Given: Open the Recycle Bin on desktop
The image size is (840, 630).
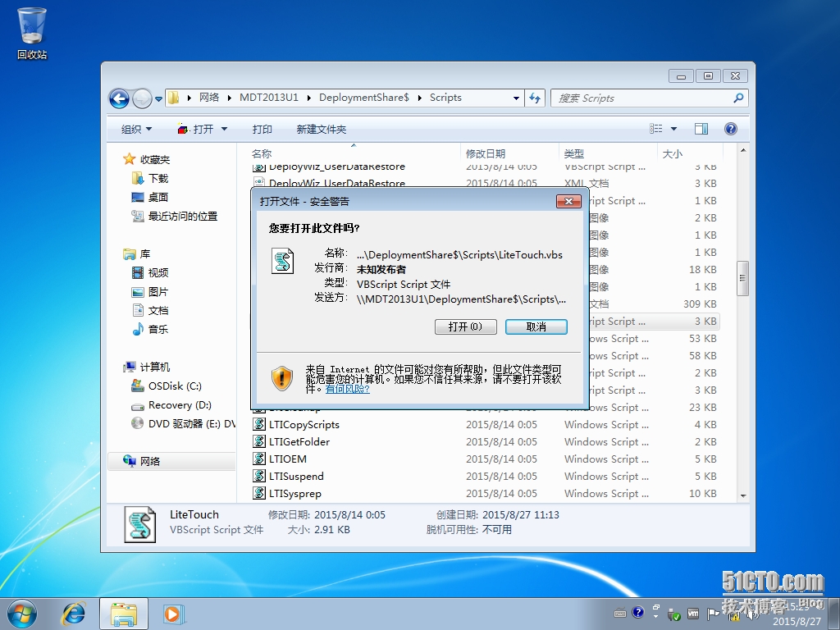Looking at the screenshot, I should pyautogui.click(x=32, y=33).
